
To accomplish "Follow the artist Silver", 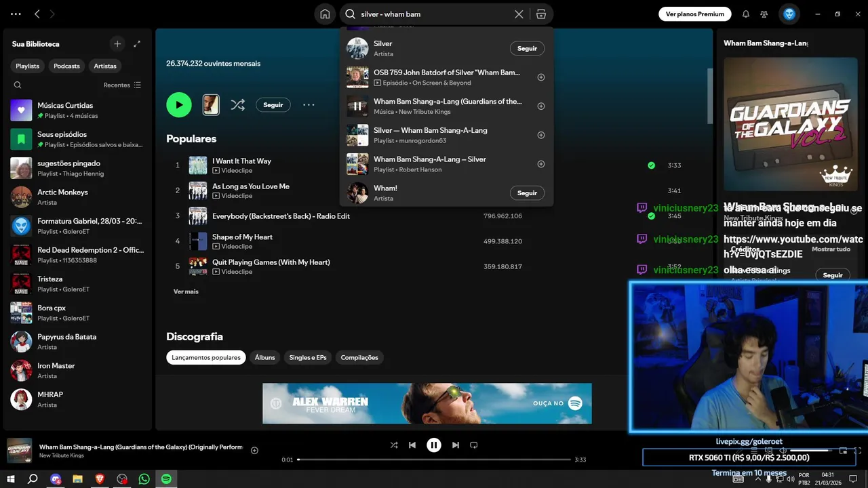I will (x=527, y=48).
